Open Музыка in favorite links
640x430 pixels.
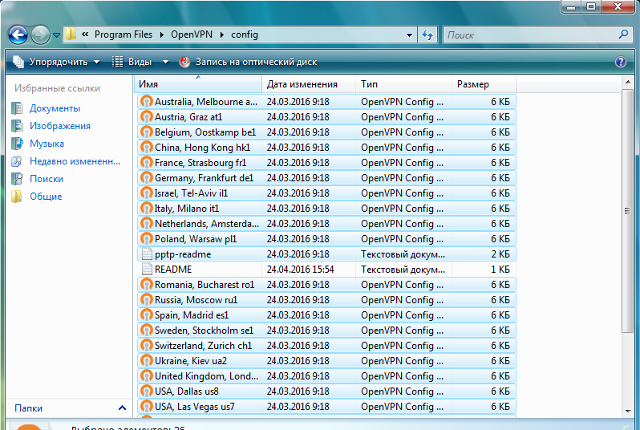47,144
